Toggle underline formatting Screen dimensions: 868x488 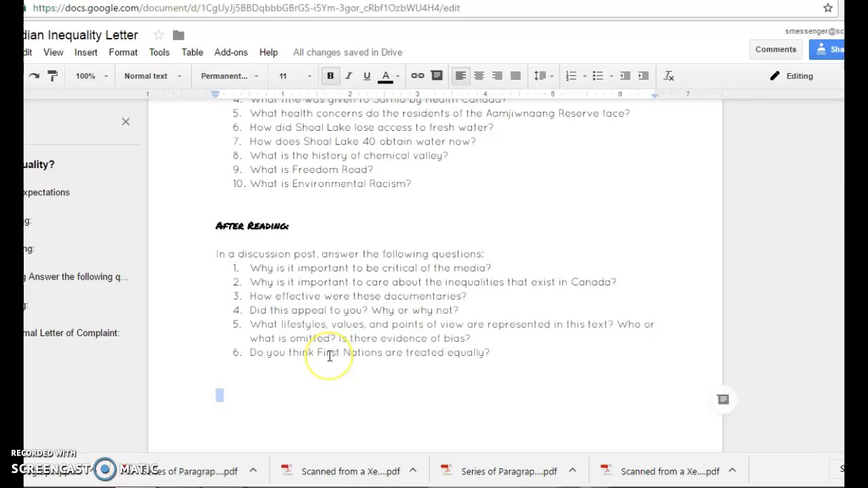point(367,76)
